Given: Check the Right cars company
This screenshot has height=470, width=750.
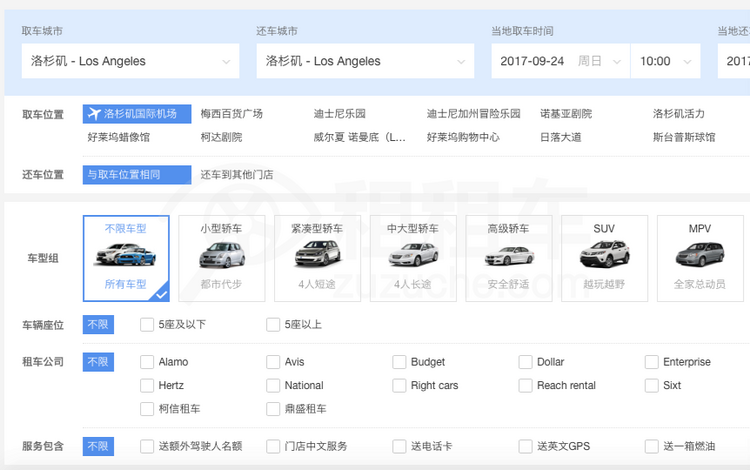Looking at the screenshot, I should point(399,385).
